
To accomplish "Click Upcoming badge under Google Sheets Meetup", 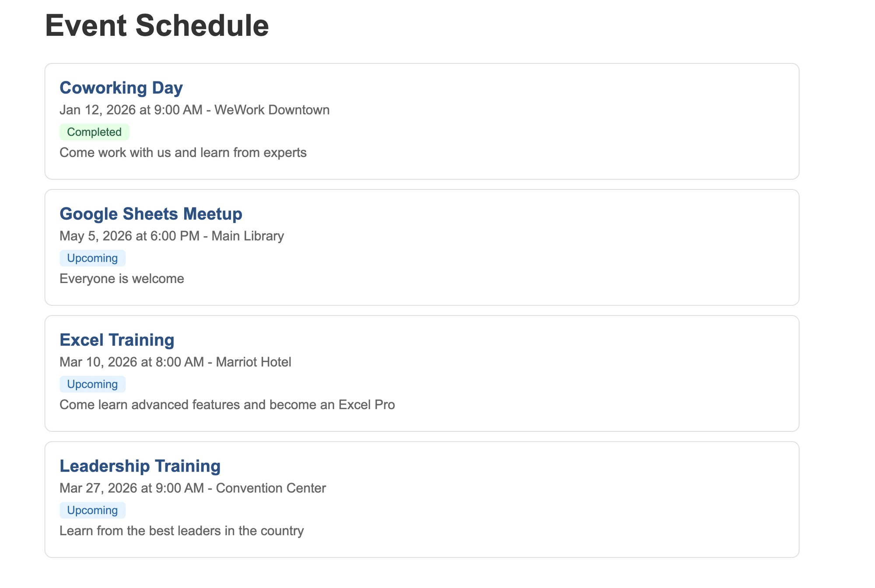I will pos(92,258).
